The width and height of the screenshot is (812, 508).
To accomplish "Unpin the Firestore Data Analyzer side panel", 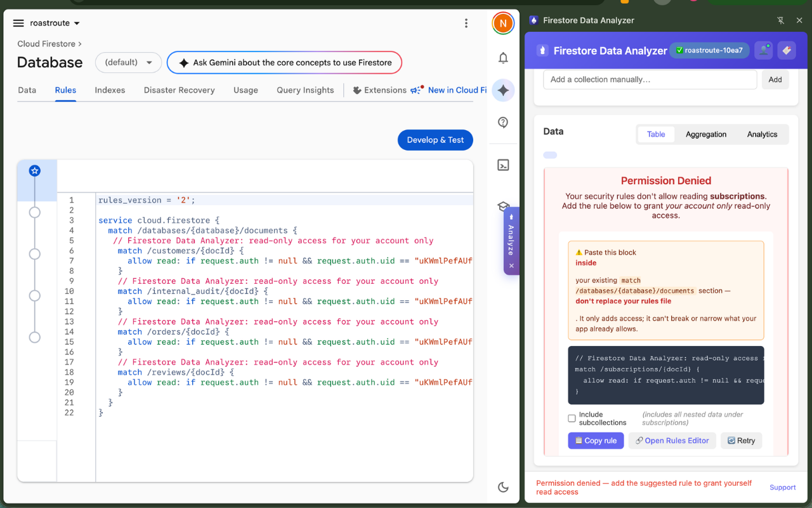I will click(x=781, y=20).
